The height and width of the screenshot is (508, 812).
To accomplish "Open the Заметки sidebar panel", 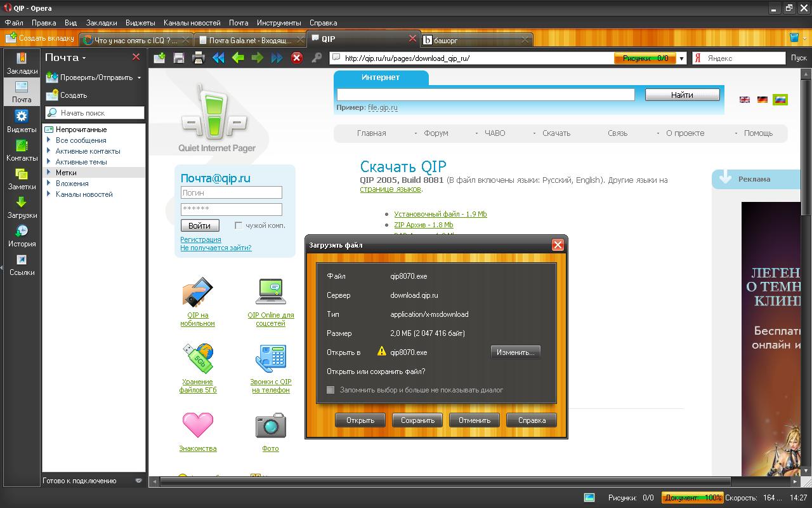I will [22, 178].
